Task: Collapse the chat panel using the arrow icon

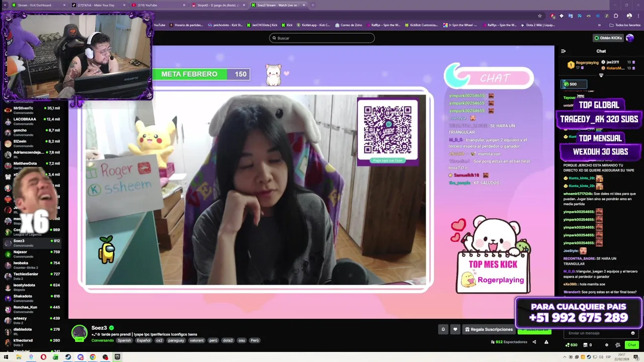Action: (x=563, y=51)
